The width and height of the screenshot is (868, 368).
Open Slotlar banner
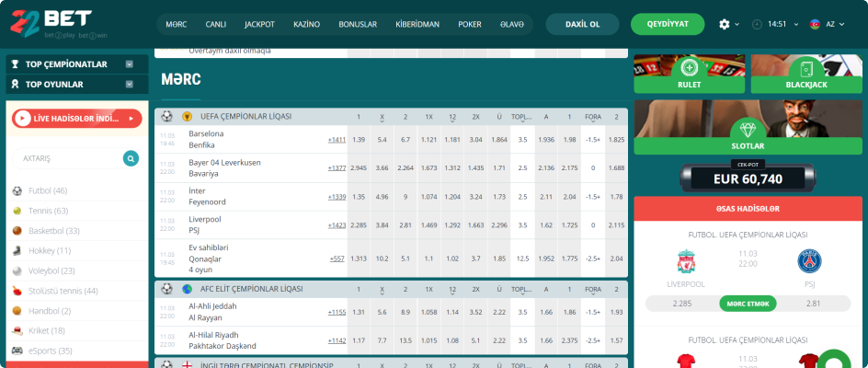(x=748, y=127)
